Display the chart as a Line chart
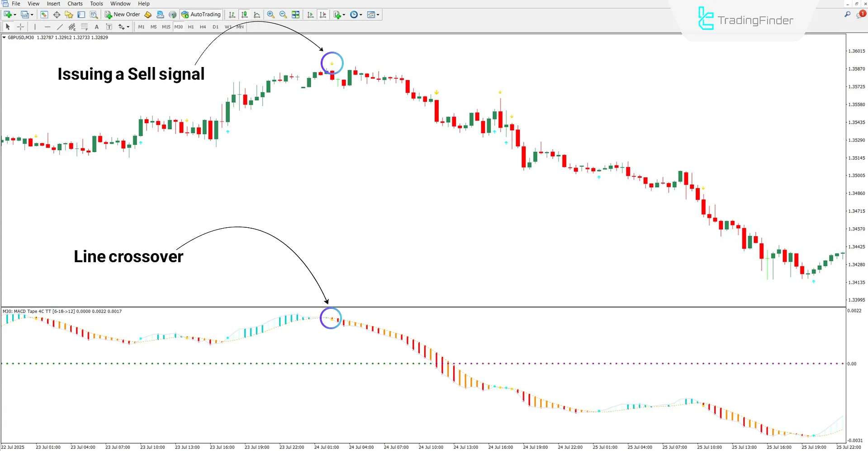868x451 pixels. click(257, 14)
